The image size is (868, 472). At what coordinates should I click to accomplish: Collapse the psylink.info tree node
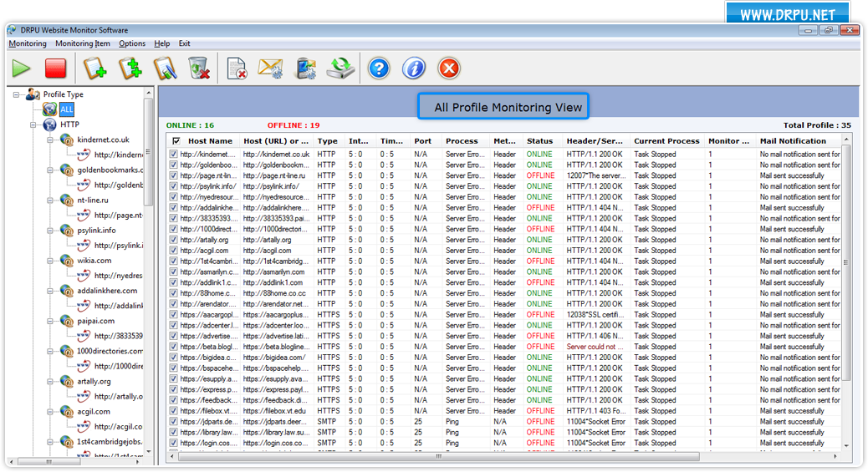click(x=50, y=231)
